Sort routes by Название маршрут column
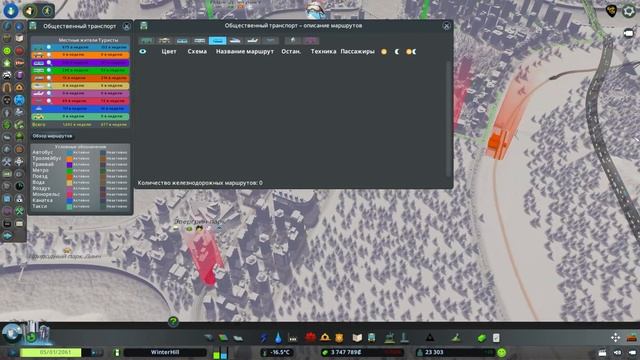The width and height of the screenshot is (640, 360). coord(245,51)
